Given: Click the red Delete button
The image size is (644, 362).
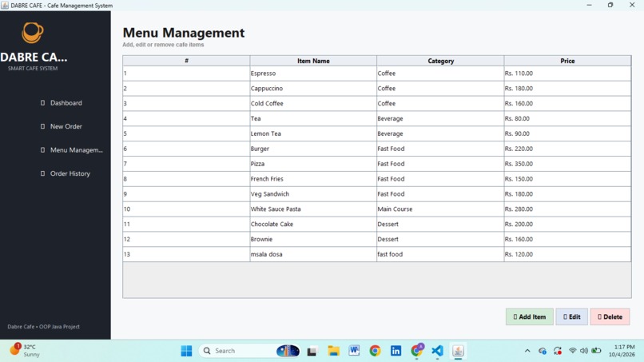Looking at the screenshot, I should (610, 316).
